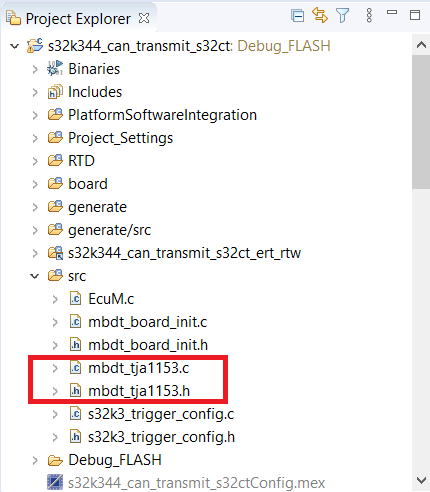This screenshot has height=492, width=430.
Task: Expand the RTD folder
Action: 35,161
